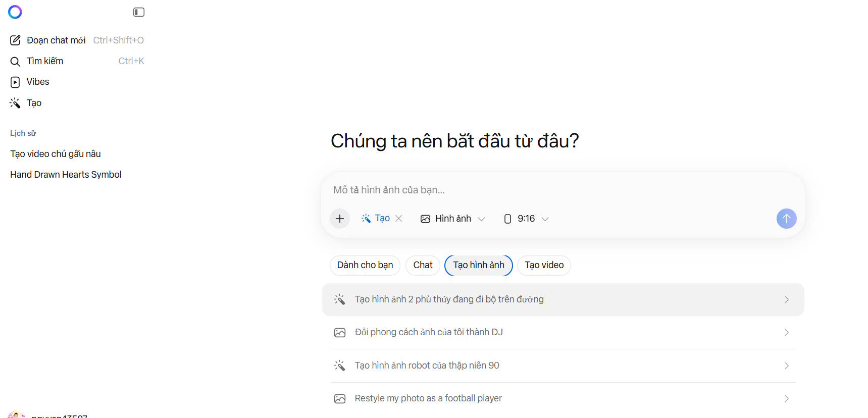Open the 9:16 aspect ratio dropdown

pyautogui.click(x=526, y=219)
